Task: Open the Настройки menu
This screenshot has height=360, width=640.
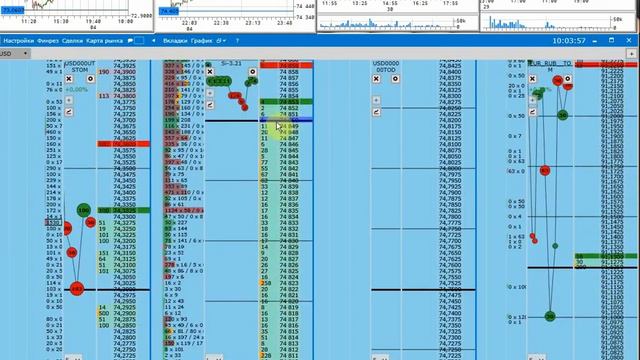Action: [x=18, y=41]
